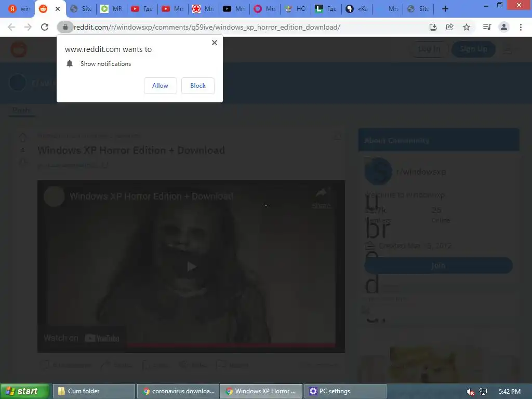Go back to the previous page
Viewport: 532px width, 399px height.
click(11, 27)
